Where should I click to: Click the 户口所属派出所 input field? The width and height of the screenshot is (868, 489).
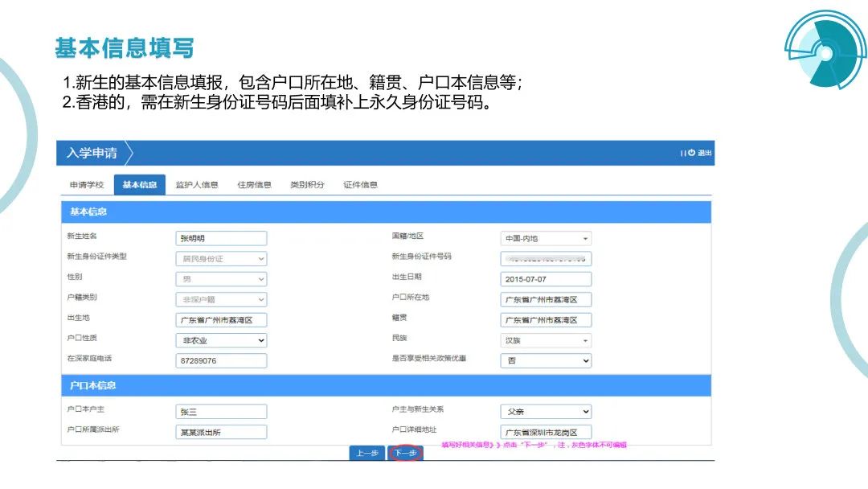tap(222, 432)
